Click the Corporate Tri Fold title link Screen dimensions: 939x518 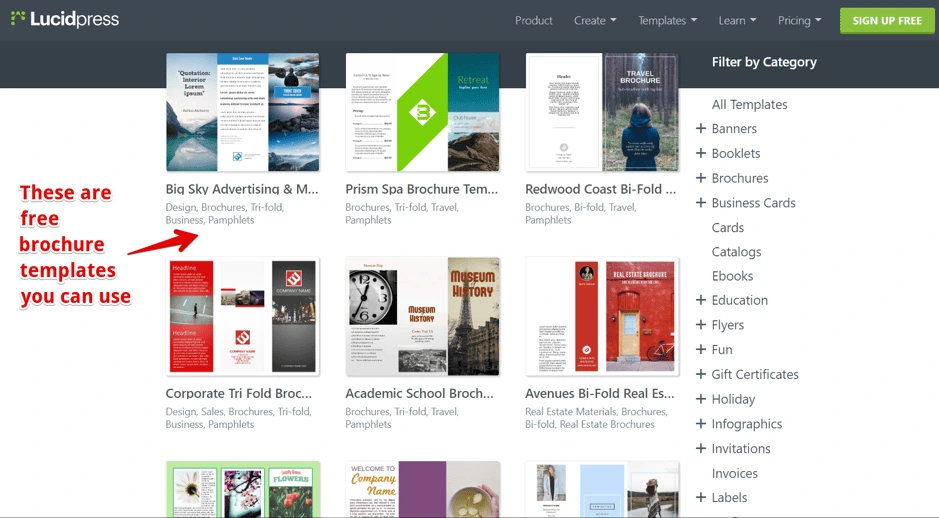pos(238,393)
